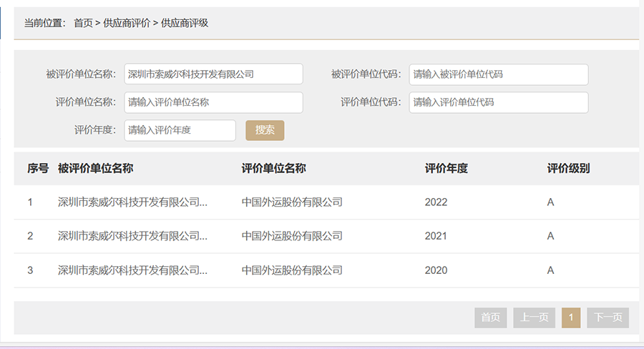
Task: Select the 2022 evaluation row company name
Action: tap(132, 202)
